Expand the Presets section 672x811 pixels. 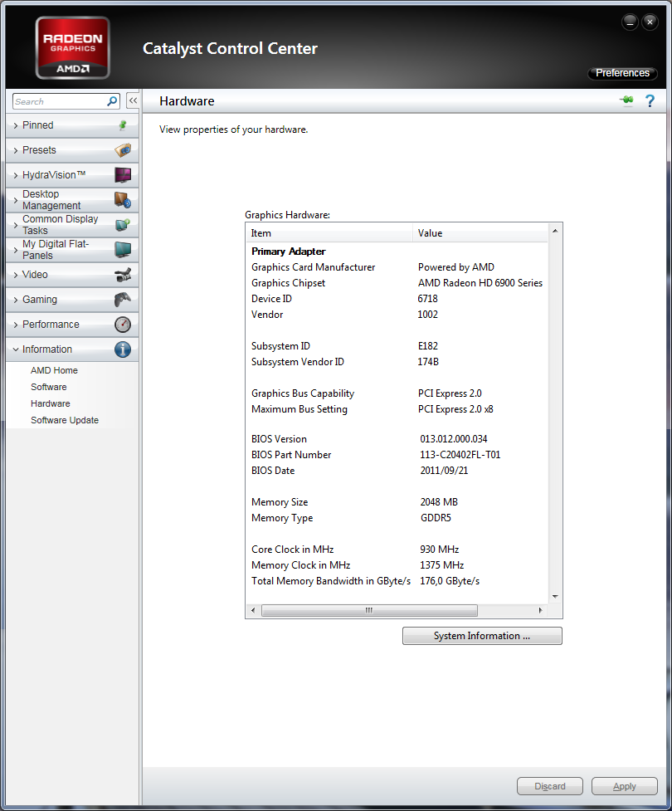tap(72, 150)
